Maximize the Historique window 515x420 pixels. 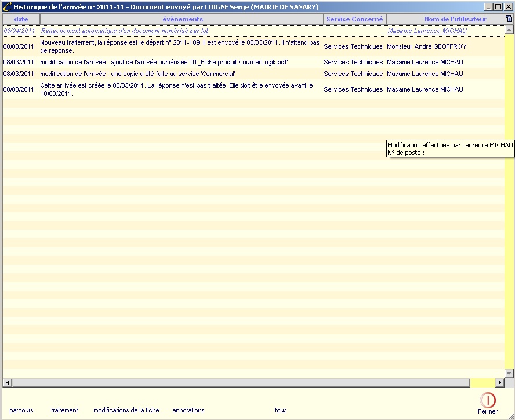[498, 7]
